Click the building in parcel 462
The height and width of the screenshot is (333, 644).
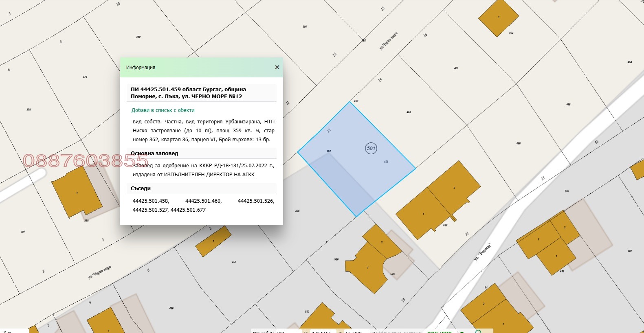pos(498,18)
